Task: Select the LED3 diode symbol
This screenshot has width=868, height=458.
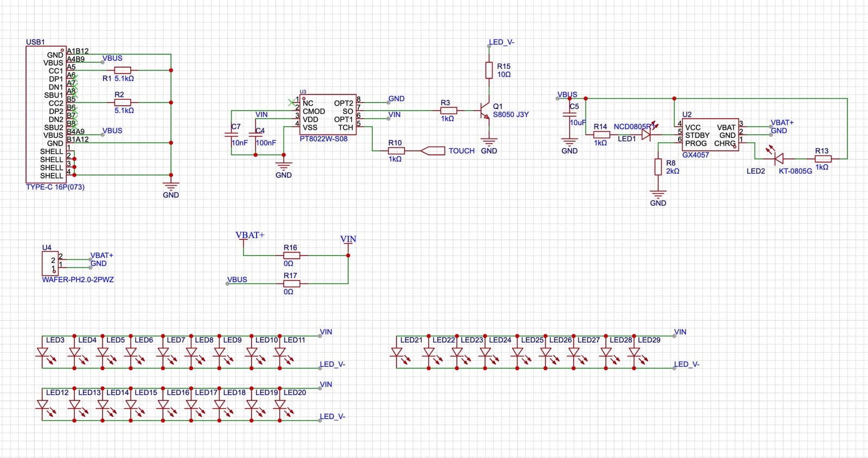Action: pyautogui.click(x=44, y=353)
